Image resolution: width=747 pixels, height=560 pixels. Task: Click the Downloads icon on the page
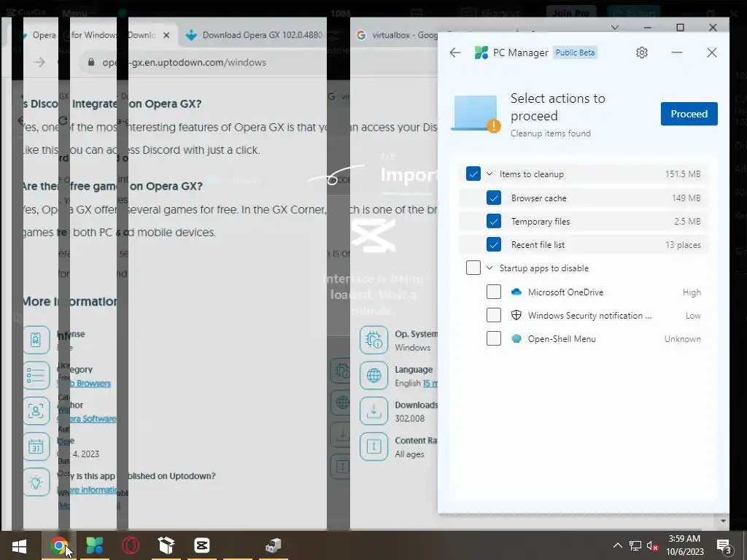coord(373,411)
